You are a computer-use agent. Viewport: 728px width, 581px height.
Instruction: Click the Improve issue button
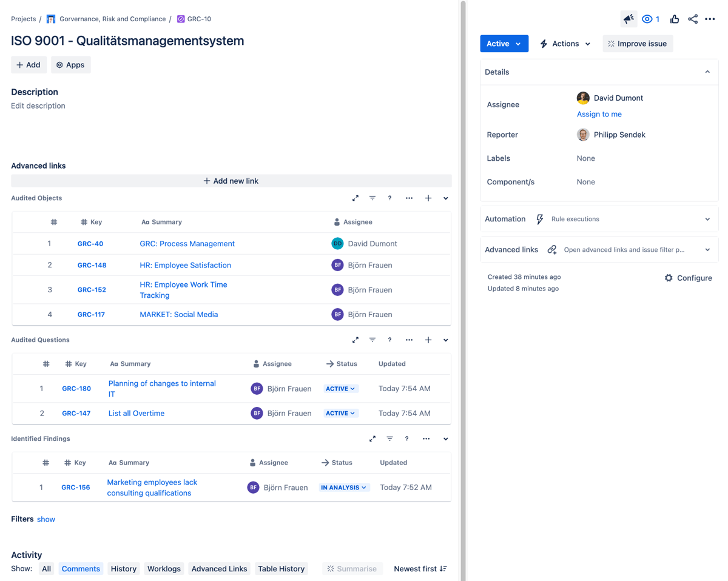point(638,44)
